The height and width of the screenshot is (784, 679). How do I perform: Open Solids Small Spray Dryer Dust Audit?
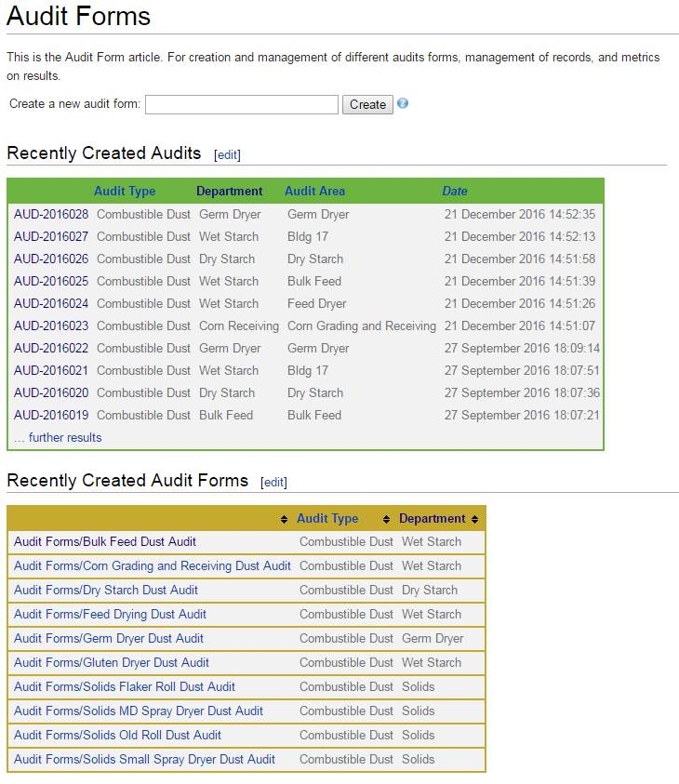[x=144, y=760]
